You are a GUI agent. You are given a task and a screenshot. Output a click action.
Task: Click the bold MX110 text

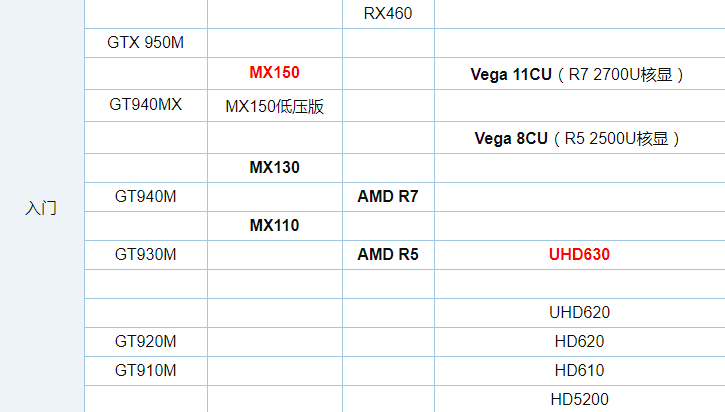274,226
